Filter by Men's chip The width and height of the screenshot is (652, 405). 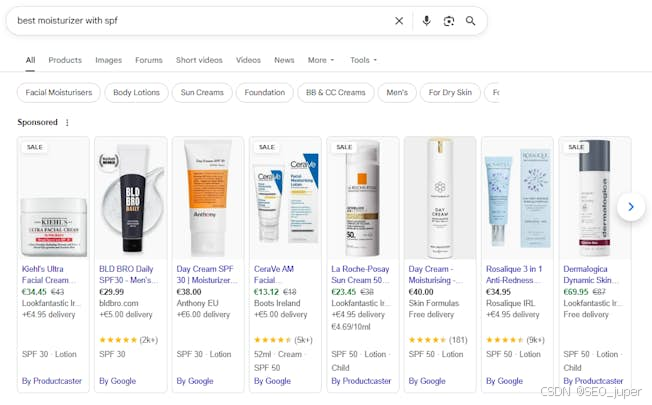[x=397, y=92]
